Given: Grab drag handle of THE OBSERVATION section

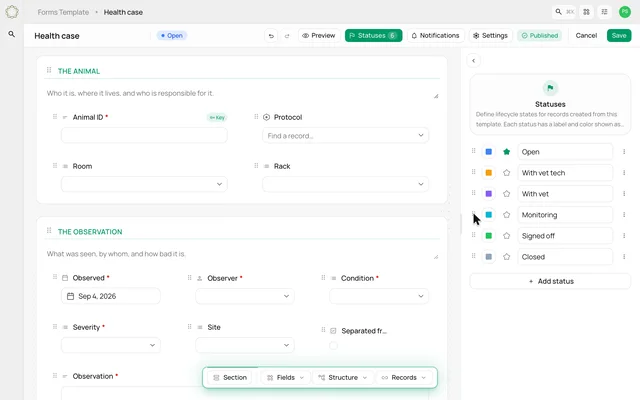Looking at the screenshot, I should click(x=49, y=231).
